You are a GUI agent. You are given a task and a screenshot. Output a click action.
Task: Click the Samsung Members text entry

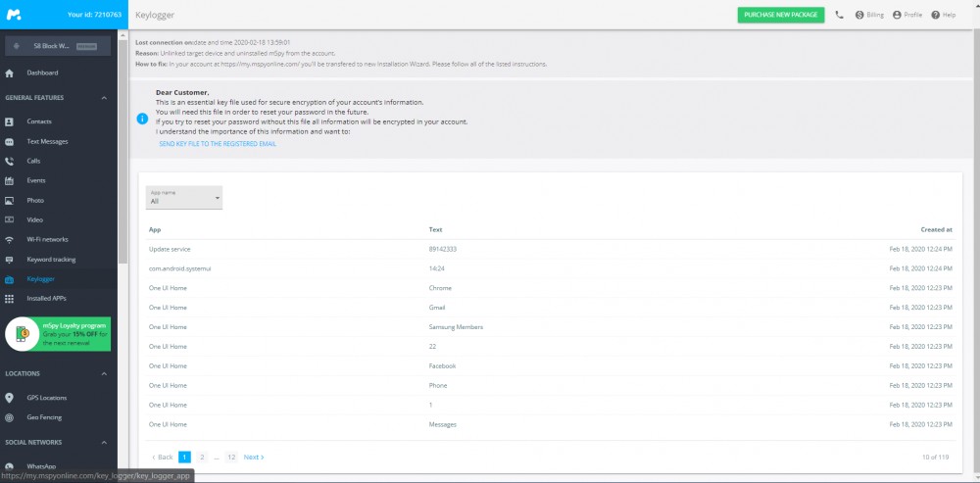456,327
